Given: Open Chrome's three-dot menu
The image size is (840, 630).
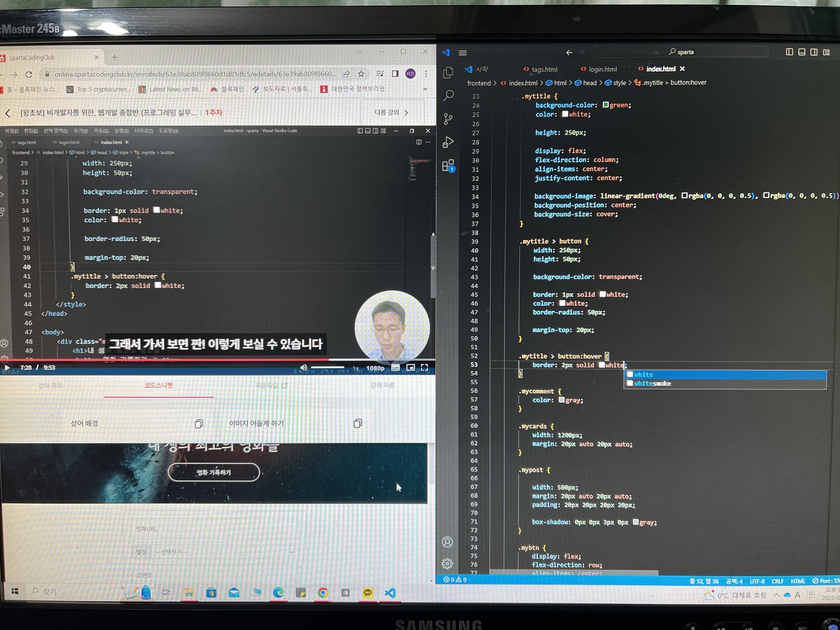Looking at the screenshot, I should pos(426,74).
